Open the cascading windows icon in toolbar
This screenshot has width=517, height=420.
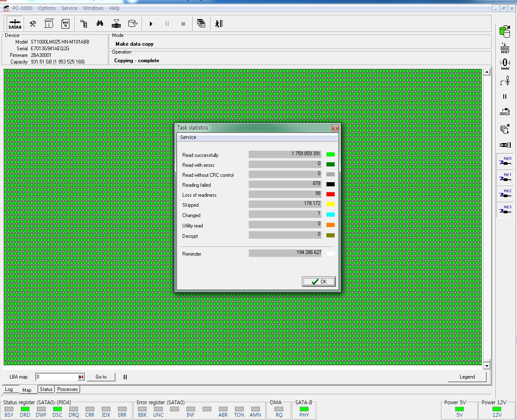pyautogui.click(x=201, y=24)
